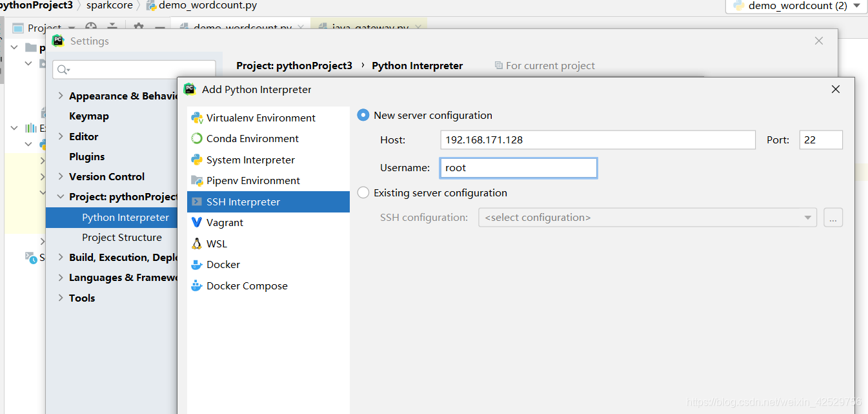Open Keymap settings page

(89, 116)
